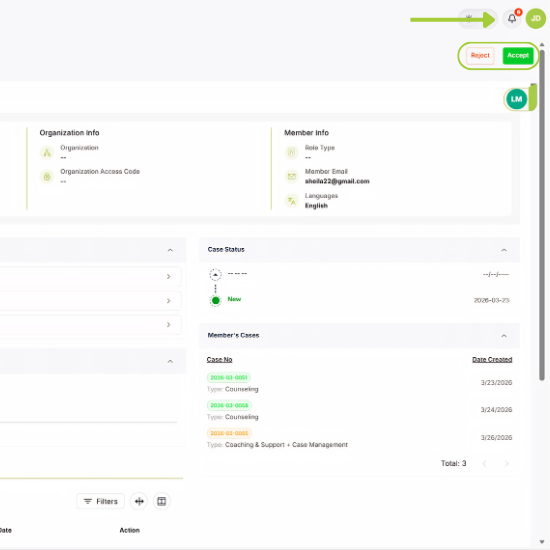Sort by the Case No column header
550x550 pixels.
point(220,360)
